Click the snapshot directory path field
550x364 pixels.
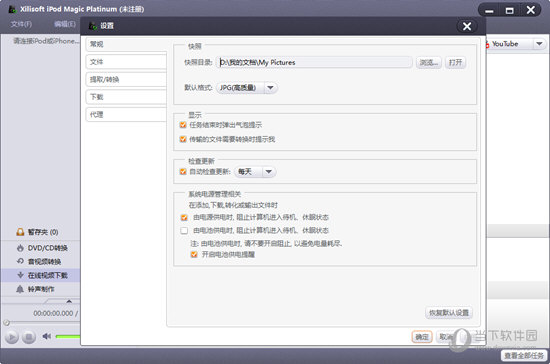[314, 62]
